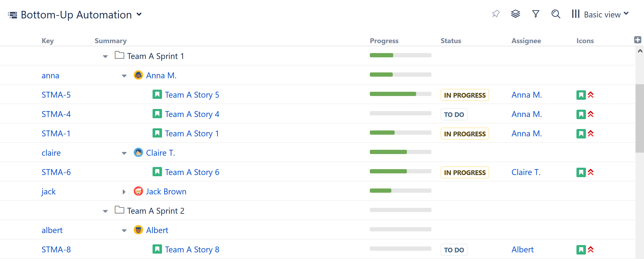Screen dimensions: 644x259
Task: Expand the Jack Brown group
Action: pyautogui.click(x=124, y=192)
